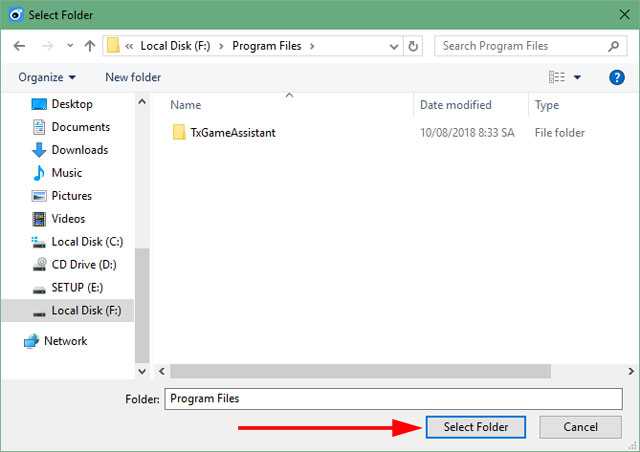This screenshot has height=452, width=640.
Task: Click sidebar scrollbar up arrow
Action: point(142,101)
